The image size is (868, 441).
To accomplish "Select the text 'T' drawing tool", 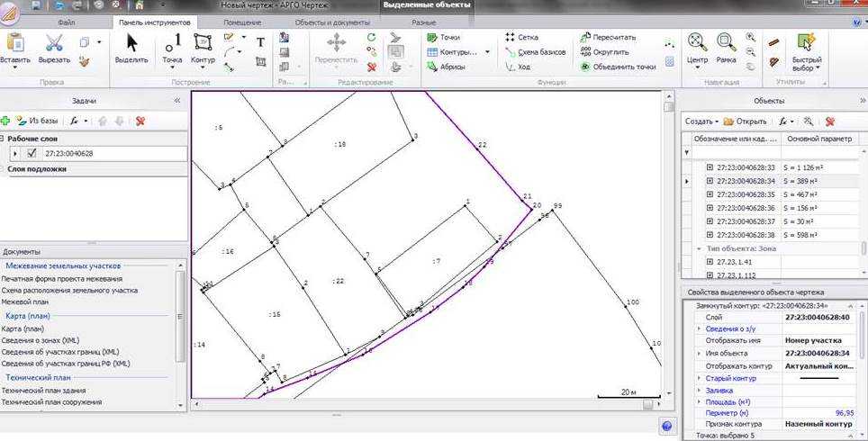I will tap(261, 41).
